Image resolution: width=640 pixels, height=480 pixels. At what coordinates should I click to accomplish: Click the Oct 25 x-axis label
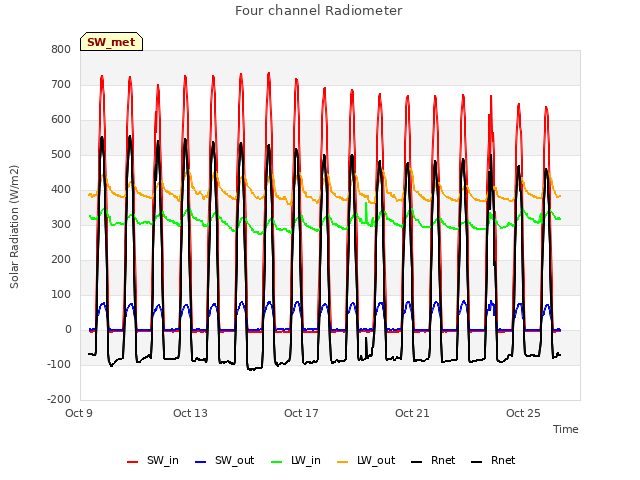click(x=523, y=413)
